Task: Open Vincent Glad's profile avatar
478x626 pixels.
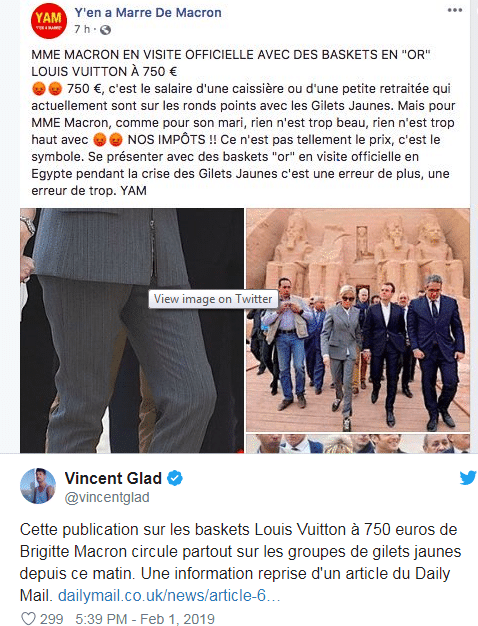Action: (38, 486)
